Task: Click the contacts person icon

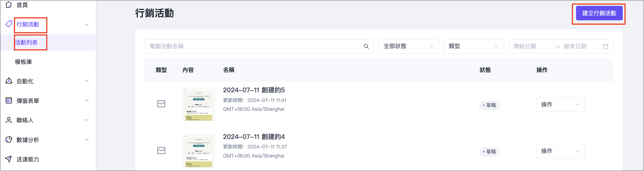Action: pos(9,120)
